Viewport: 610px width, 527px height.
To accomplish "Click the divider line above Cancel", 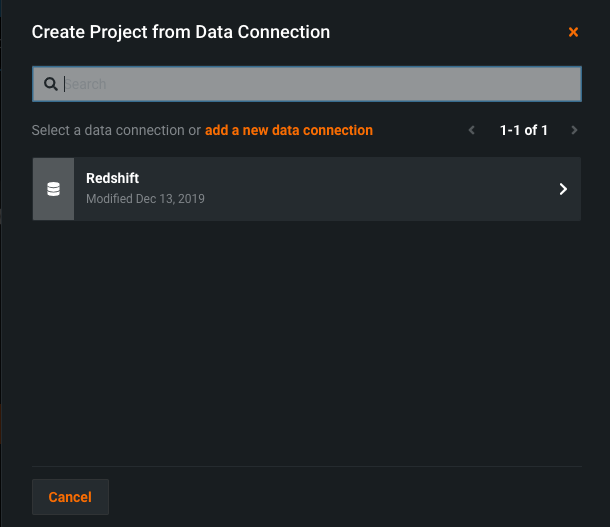I will coord(306,466).
